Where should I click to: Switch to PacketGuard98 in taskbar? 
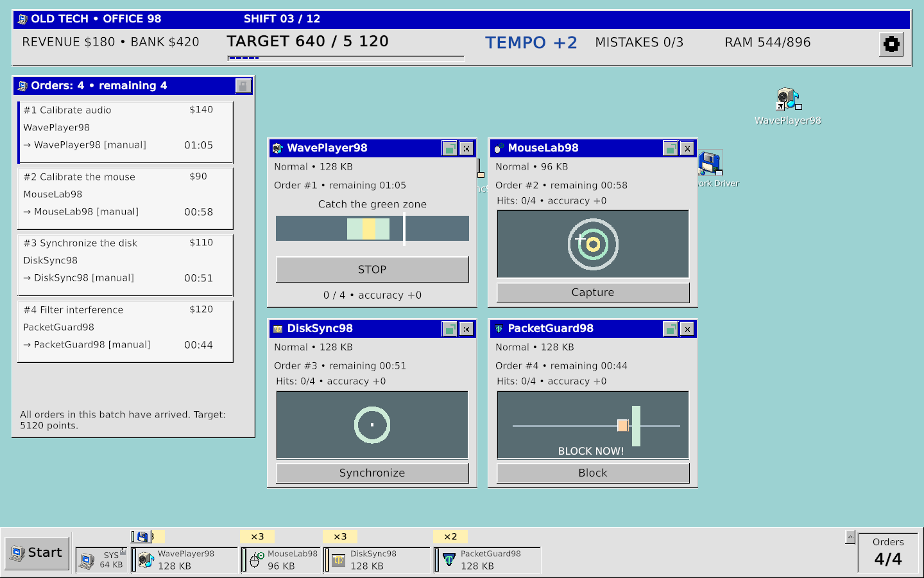coord(488,560)
